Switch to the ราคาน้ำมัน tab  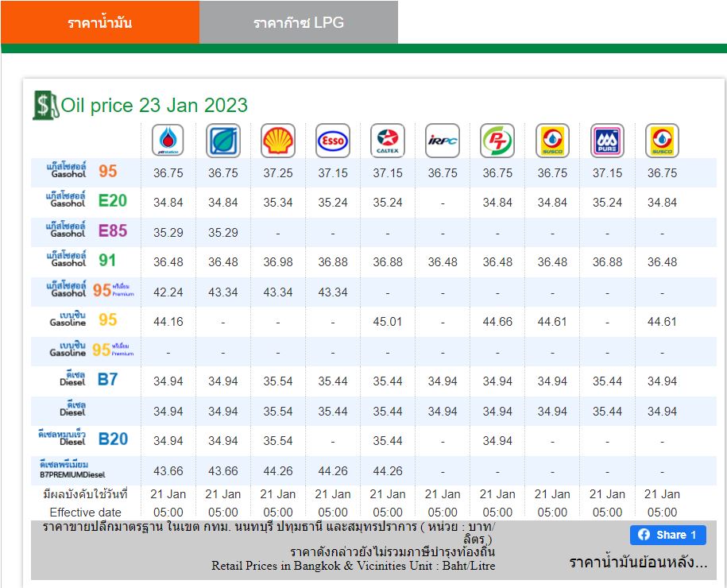click(100, 22)
